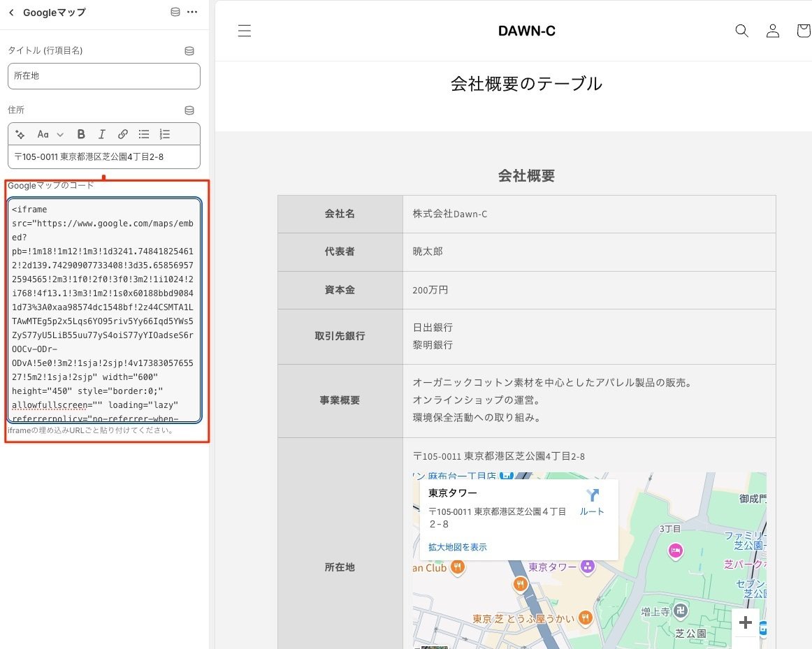Click the address text above the map
The width and height of the screenshot is (812, 649).
[x=499, y=456]
